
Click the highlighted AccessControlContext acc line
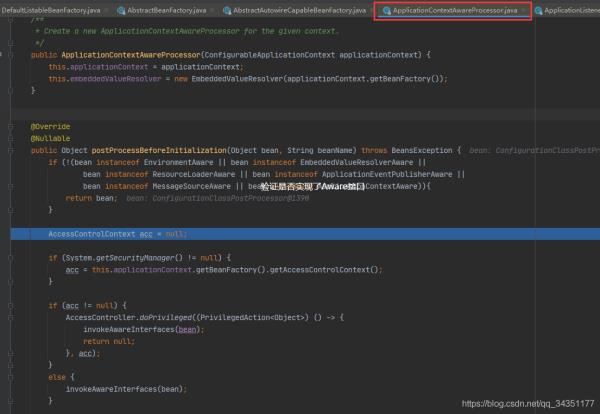[x=305, y=234]
